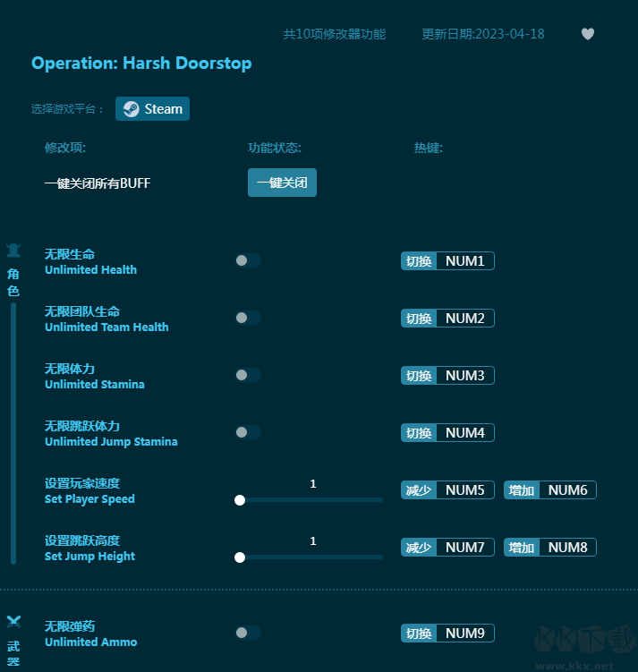Click the Set Jump Height slider handle
Image resolution: width=638 pixels, height=672 pixels.
(x=240, y=557)
